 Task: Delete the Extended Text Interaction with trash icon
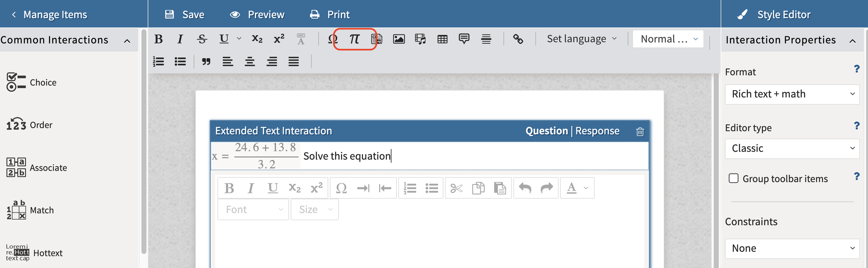point(640,132)
